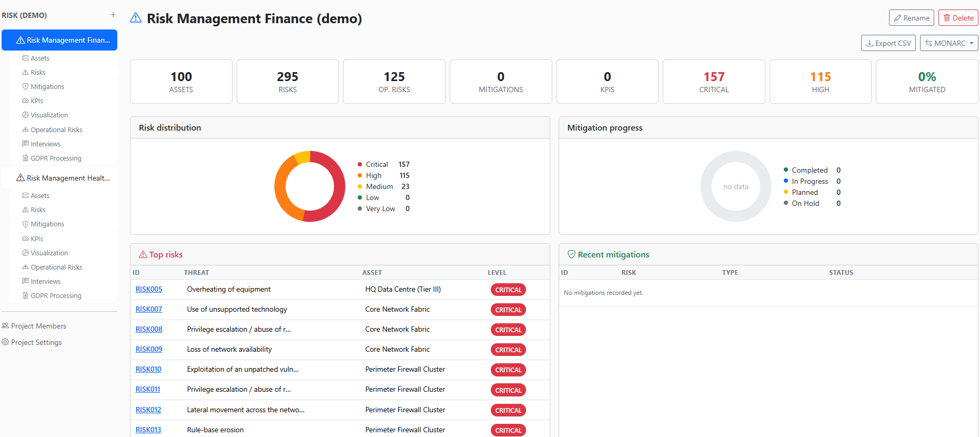This screenshot has height=437, width=980.
Task: Open the RISK013 link
Action: 148,430
